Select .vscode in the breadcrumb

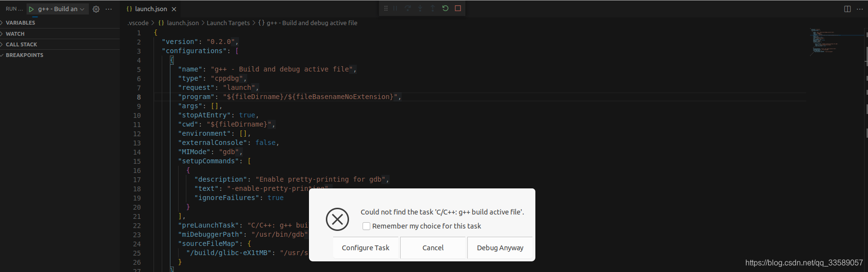pos(138,23)
